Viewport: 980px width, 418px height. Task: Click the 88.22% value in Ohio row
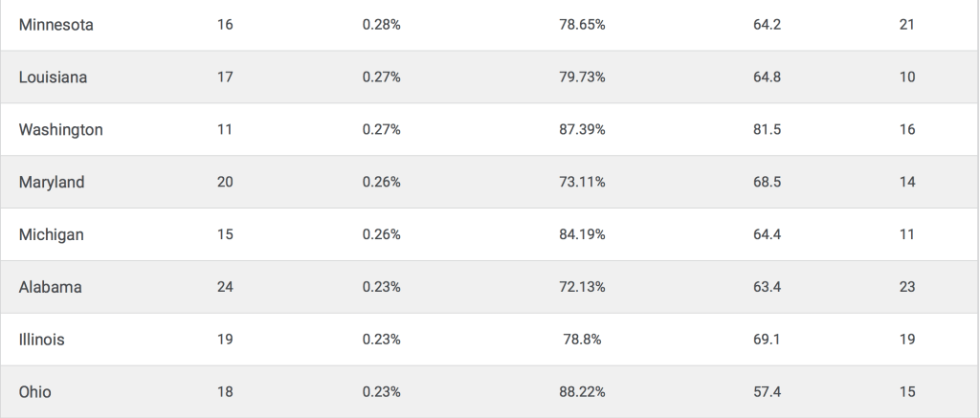click(x=582, y=391)
